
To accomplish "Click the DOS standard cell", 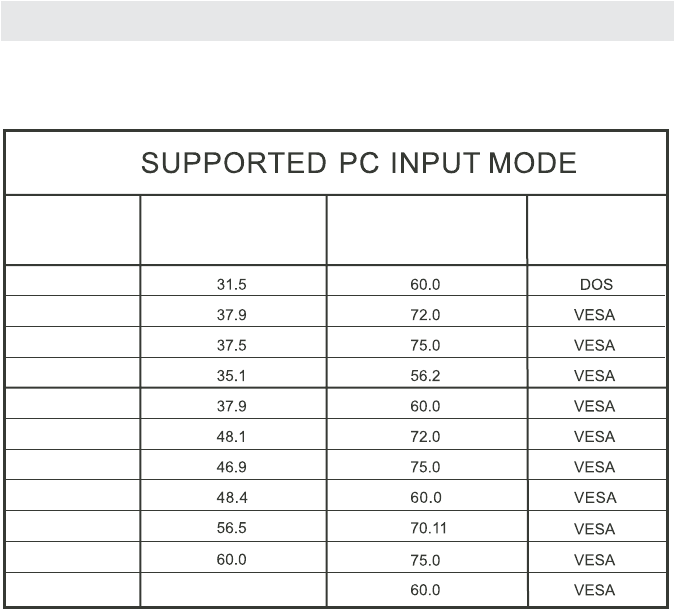I will point(596,284).
